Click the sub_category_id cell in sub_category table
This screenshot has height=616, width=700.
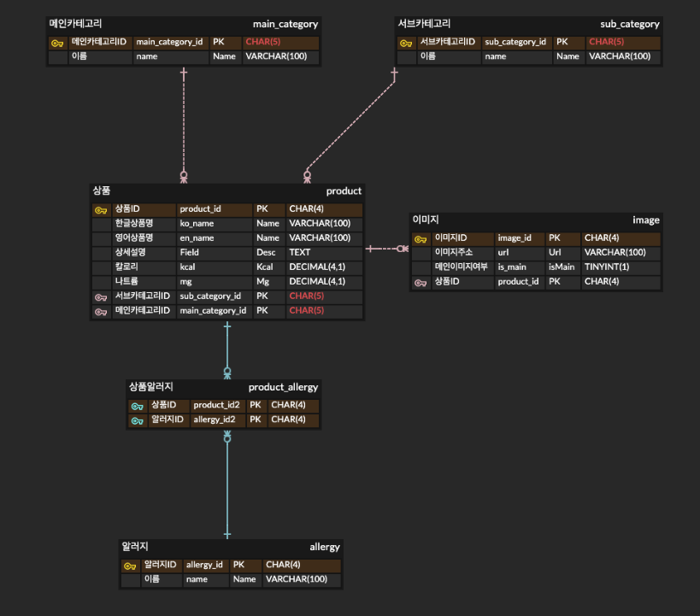coord(516,42)
